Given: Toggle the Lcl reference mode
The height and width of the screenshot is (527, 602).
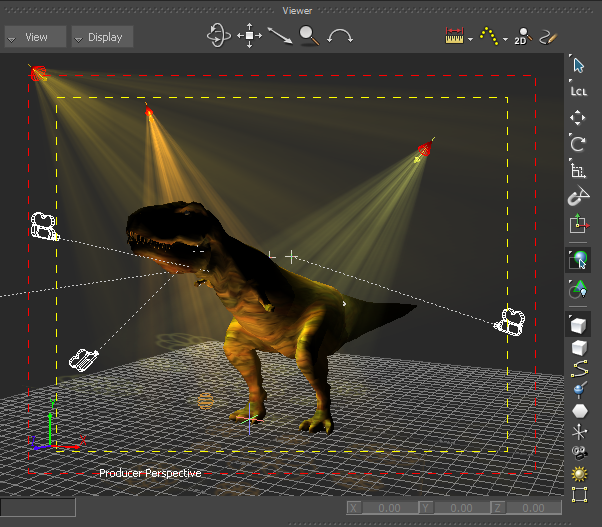Looking at the screenshot, I should click(x=578, y=91).
